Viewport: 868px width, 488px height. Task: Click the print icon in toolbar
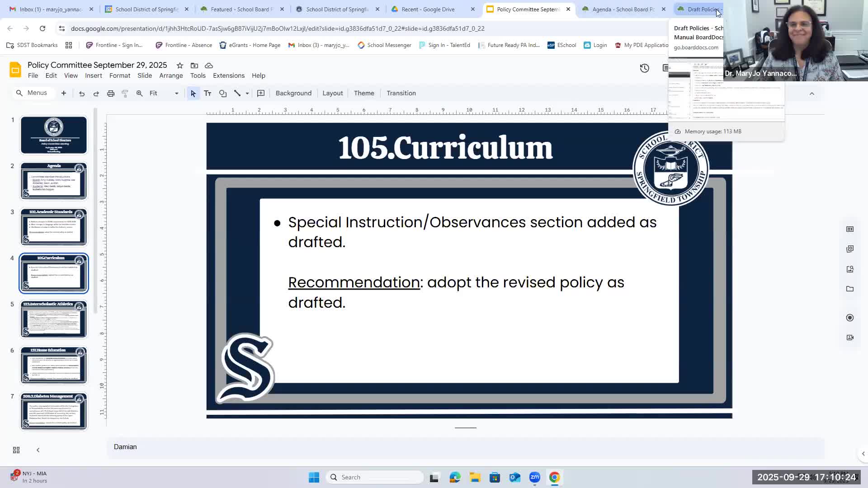(x=111, y=94)
